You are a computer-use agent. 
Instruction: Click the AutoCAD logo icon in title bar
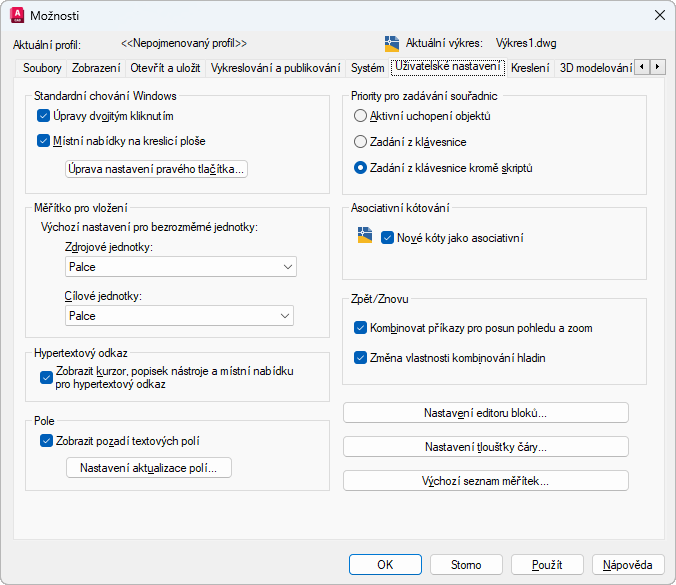point(16,15)
